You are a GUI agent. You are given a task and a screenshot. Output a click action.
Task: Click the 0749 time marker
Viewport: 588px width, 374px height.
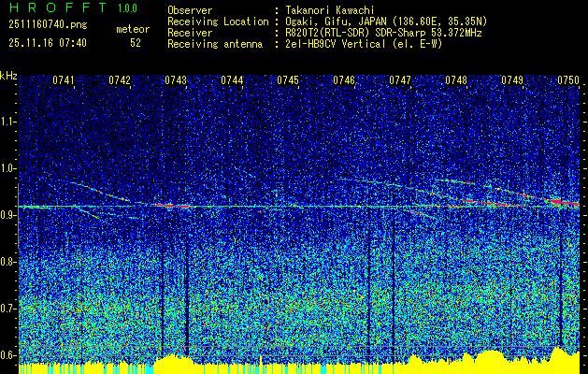[x=512, y=80]
